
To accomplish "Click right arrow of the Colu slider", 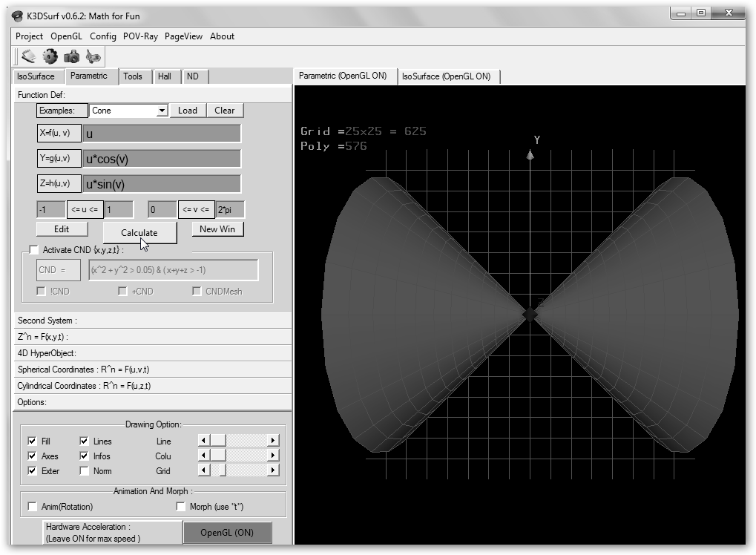I will pos(273,456).
